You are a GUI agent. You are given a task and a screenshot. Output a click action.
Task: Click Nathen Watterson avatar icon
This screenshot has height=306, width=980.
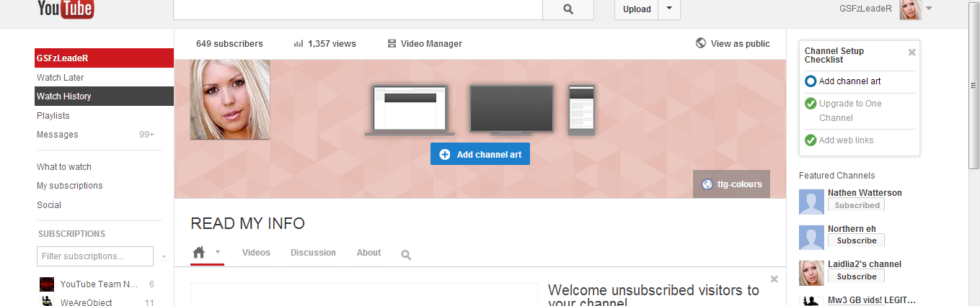click(x=811, y=202)
